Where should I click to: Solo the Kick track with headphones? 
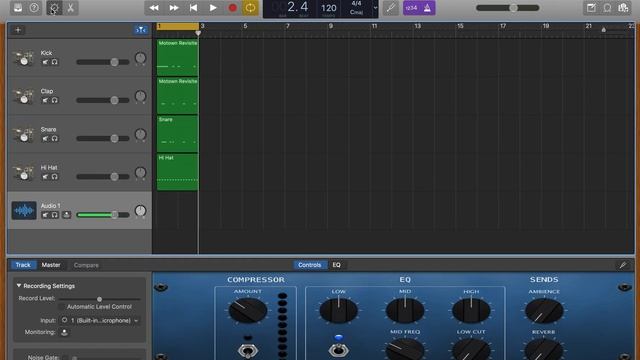point(55,62)
